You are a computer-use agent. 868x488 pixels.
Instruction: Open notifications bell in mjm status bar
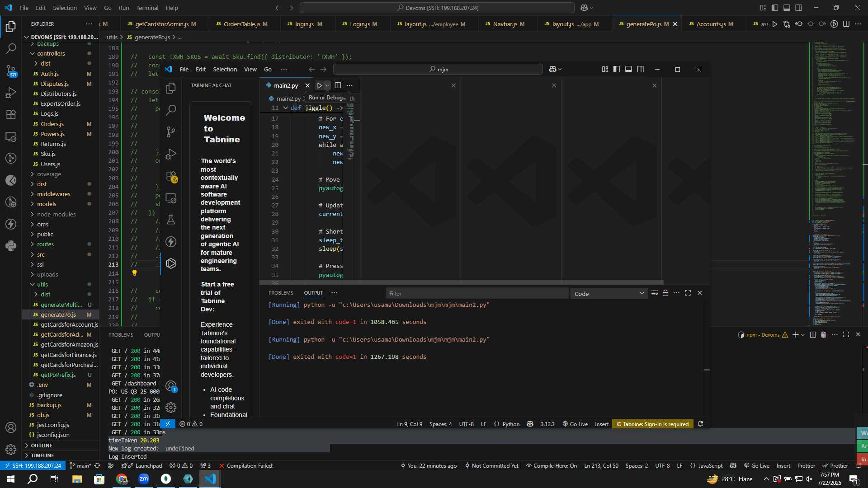[x=700, y=424]
